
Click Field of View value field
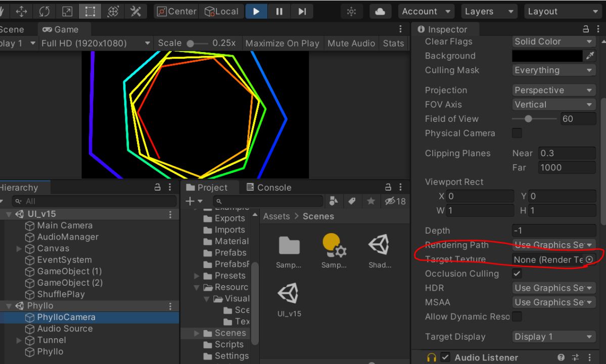pyautogui.click(x=578, y=119)
